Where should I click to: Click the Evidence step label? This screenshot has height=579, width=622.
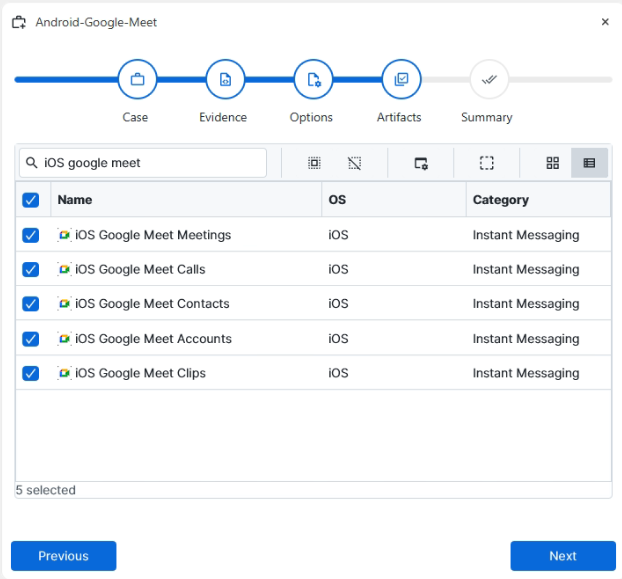click(x=223, y=117)
